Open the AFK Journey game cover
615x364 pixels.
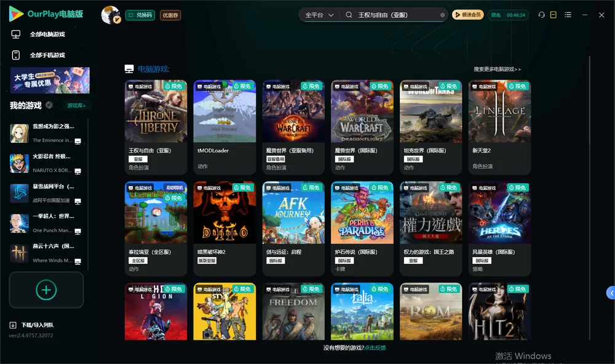293,213
